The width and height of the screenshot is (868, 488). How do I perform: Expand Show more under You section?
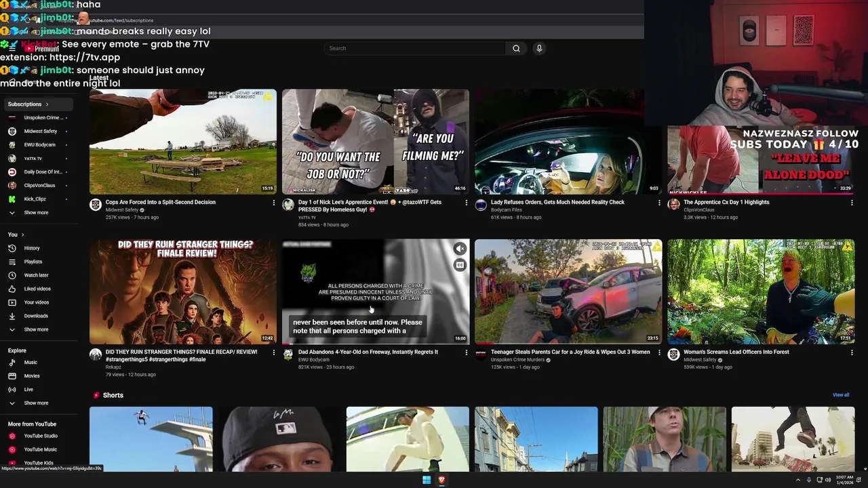pyautogui.click(x=36, y=329)
